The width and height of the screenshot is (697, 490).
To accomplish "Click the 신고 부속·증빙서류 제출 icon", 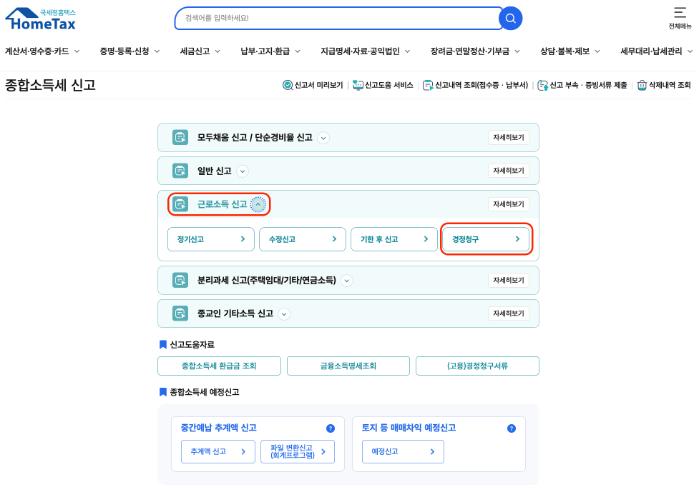I will point(542,85).
